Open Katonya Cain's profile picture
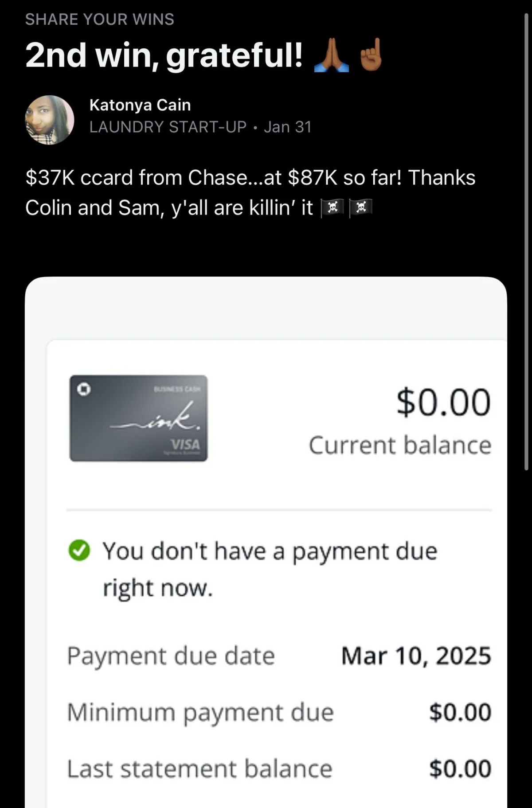 point(49,120)
